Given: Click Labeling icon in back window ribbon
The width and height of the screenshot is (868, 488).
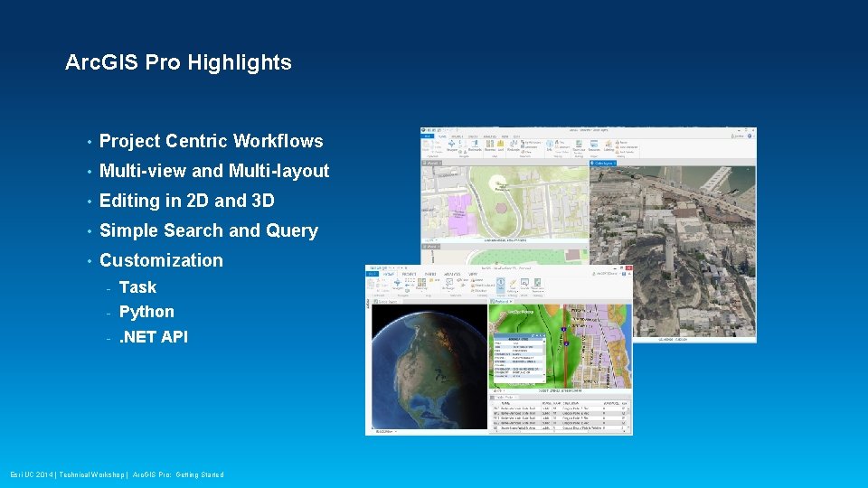Looking at the screenshot, I should (609, 145).
